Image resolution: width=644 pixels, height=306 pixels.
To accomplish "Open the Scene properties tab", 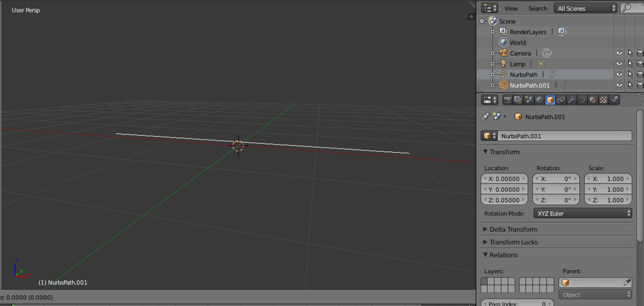I will pyautogui.click(x=529, y=100).
